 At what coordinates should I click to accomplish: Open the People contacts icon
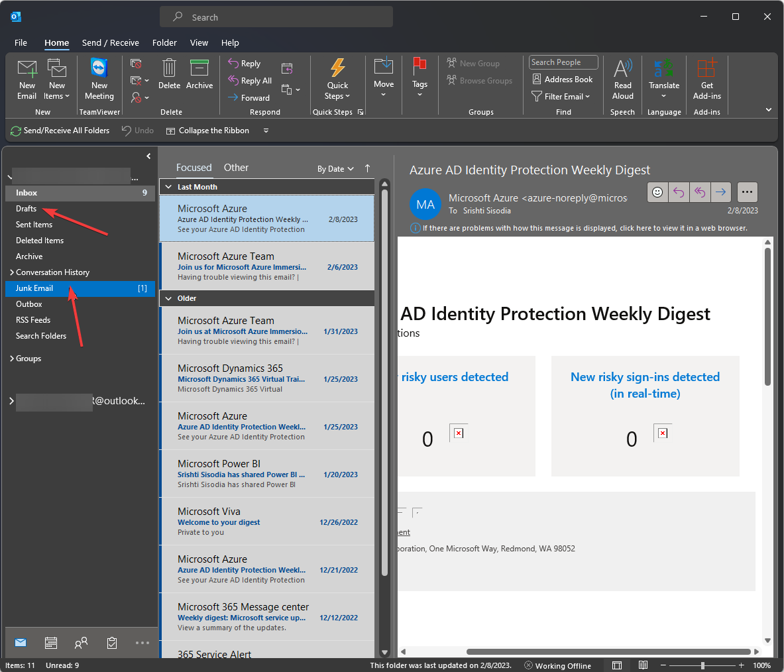click(x=81, y=642)
